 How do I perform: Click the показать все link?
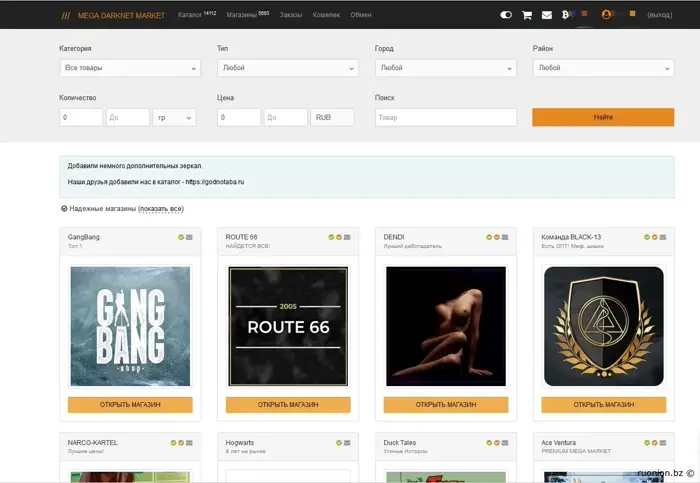pyautogui.click(x=161, y=209)
